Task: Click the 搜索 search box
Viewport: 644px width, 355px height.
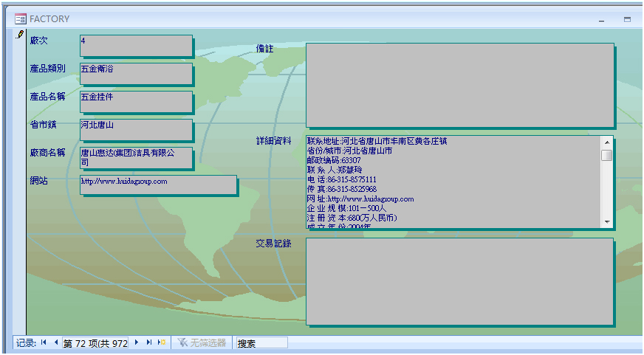Action: [261, 342]
